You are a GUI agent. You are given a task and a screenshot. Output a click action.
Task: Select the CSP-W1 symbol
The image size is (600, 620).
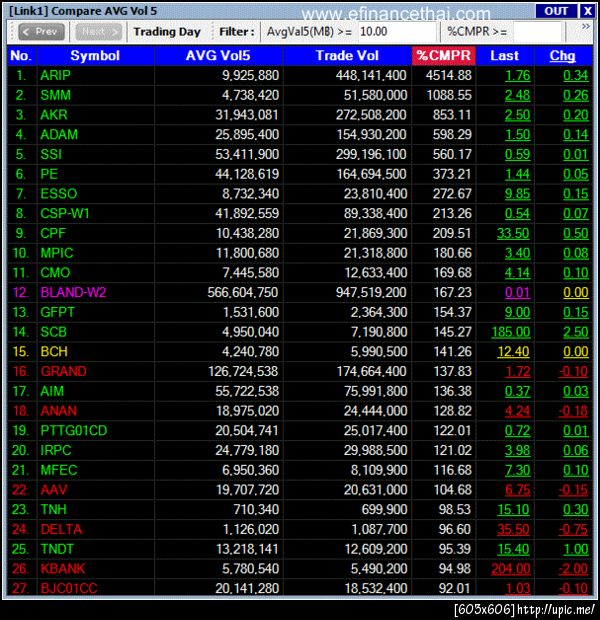65,214
